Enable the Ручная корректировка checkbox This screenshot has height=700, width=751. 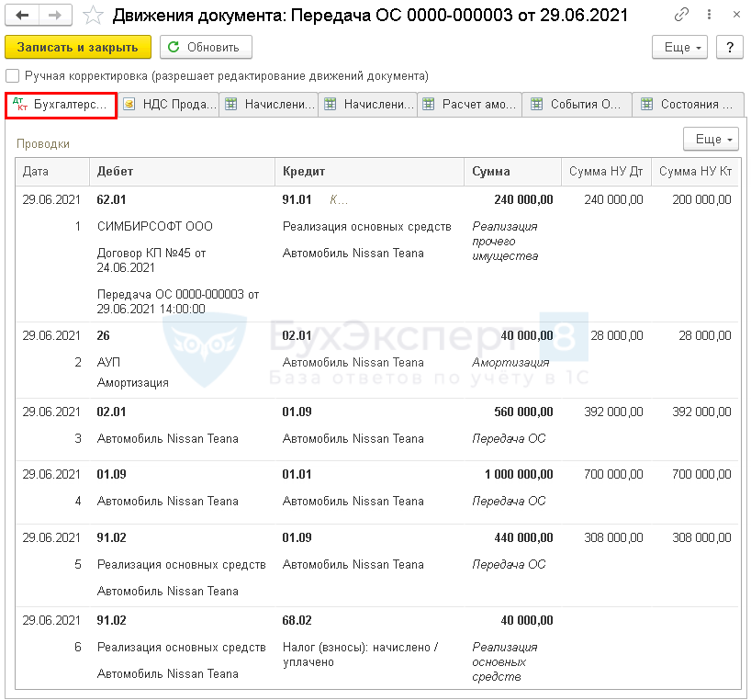pyautogui.click(x=13, y=76)
